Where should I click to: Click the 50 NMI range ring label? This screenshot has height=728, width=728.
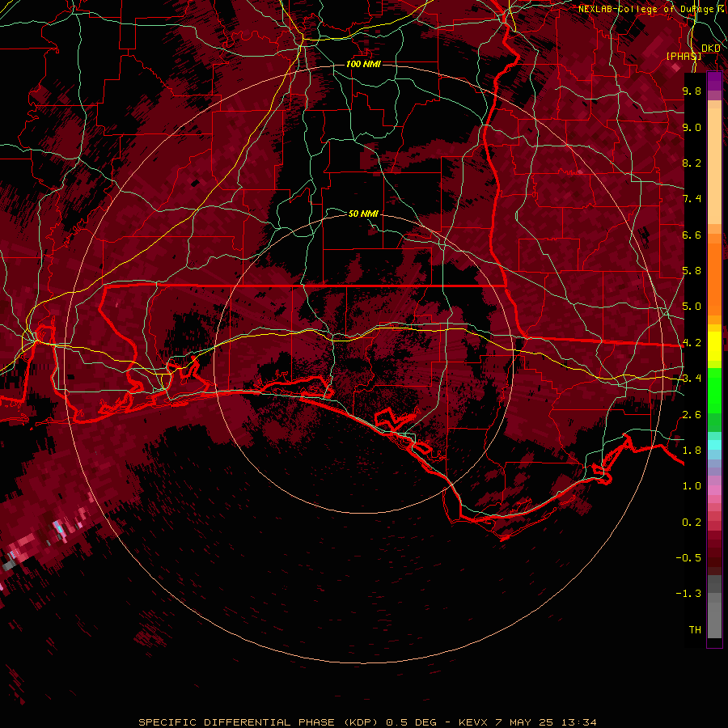click(x=363, y=214)
